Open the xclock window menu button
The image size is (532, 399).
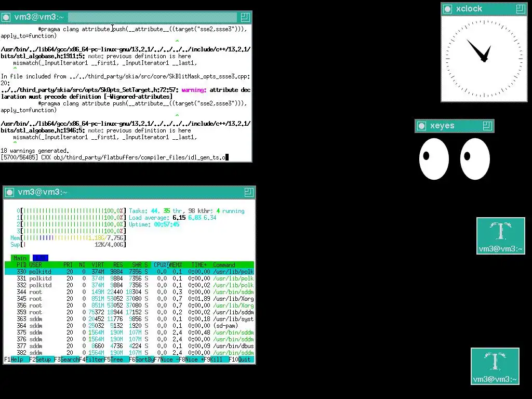447,9
